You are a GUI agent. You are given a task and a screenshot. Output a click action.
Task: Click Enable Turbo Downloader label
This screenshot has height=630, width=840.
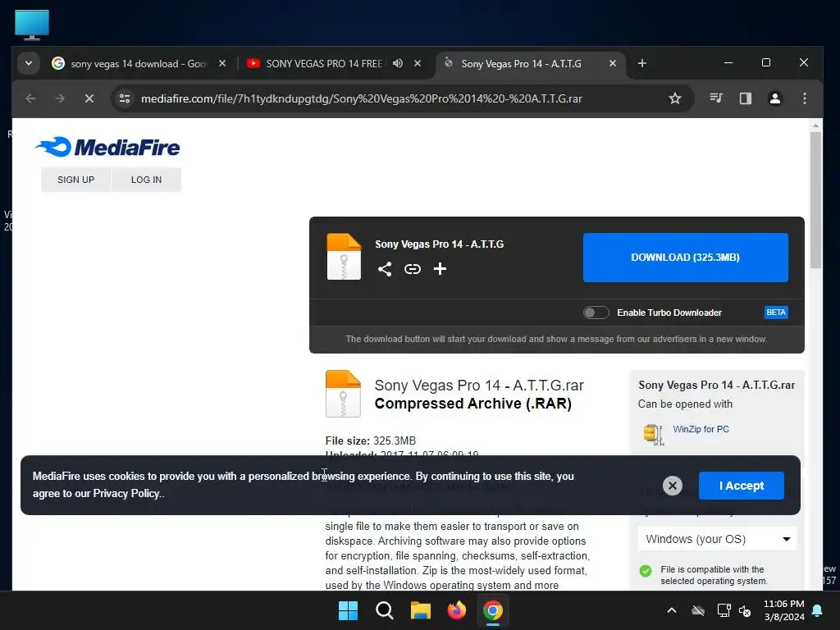click(x=669, y=313)
